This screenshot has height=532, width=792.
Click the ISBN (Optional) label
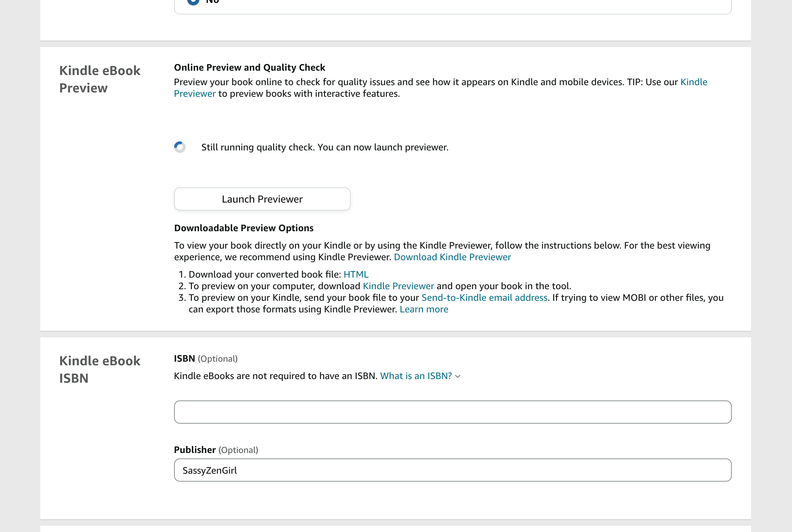(206, 358)
